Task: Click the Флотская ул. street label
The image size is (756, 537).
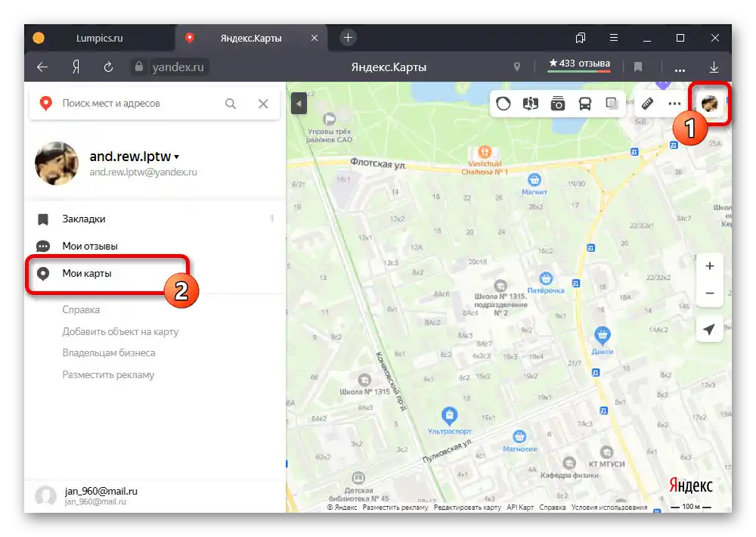Action: (x=379, y=163)
